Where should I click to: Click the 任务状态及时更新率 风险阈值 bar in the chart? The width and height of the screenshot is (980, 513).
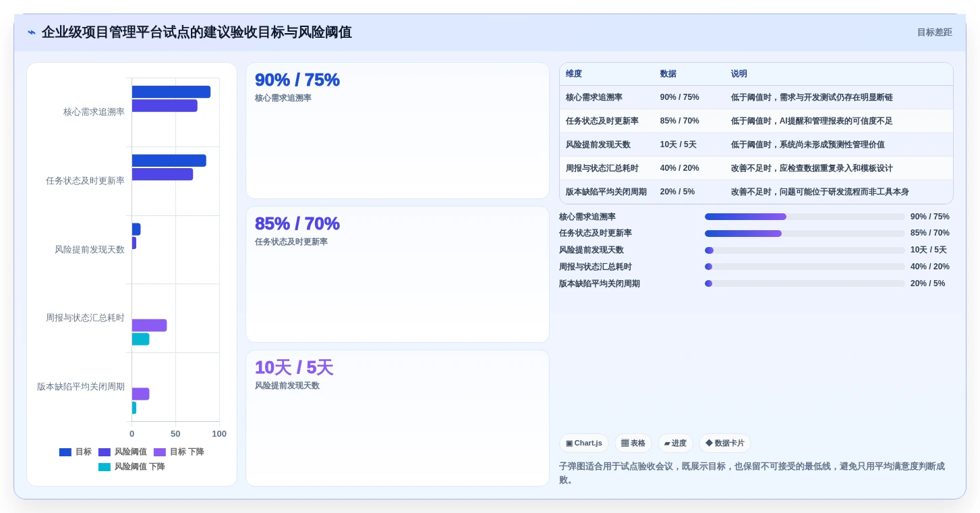(163, 174)
